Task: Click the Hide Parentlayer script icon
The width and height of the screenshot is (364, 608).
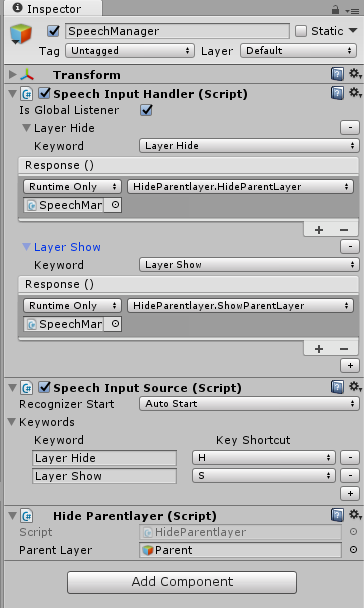Action: click(x=27, y=516)
